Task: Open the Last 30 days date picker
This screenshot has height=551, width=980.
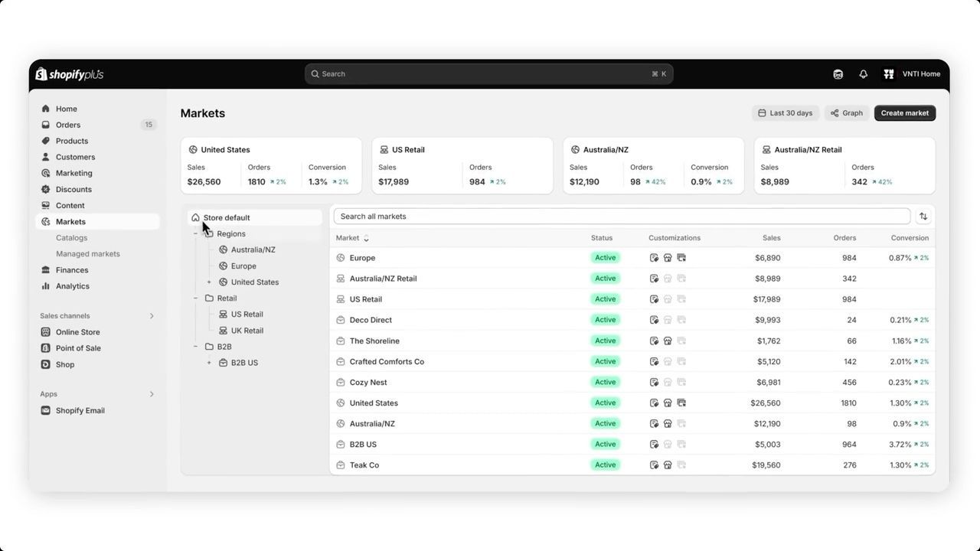Action: click(786, 113)
